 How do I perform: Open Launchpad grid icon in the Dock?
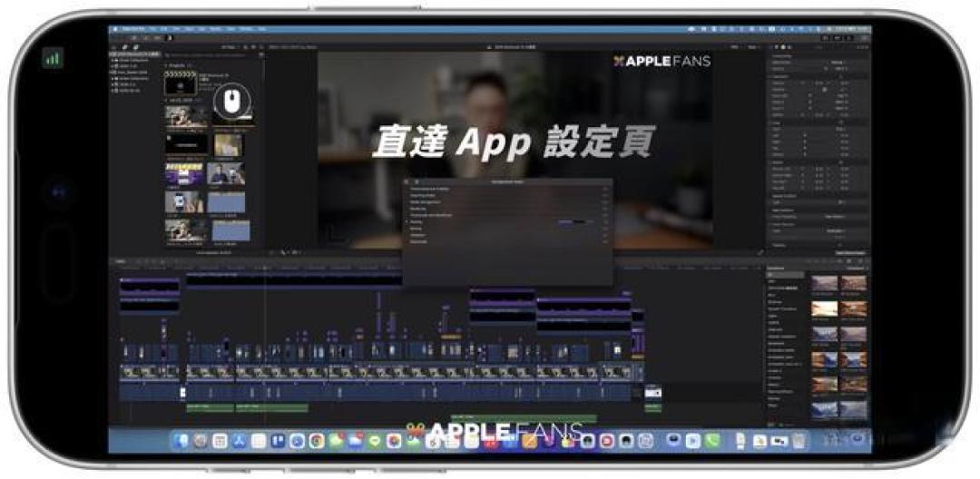point(220,441)
